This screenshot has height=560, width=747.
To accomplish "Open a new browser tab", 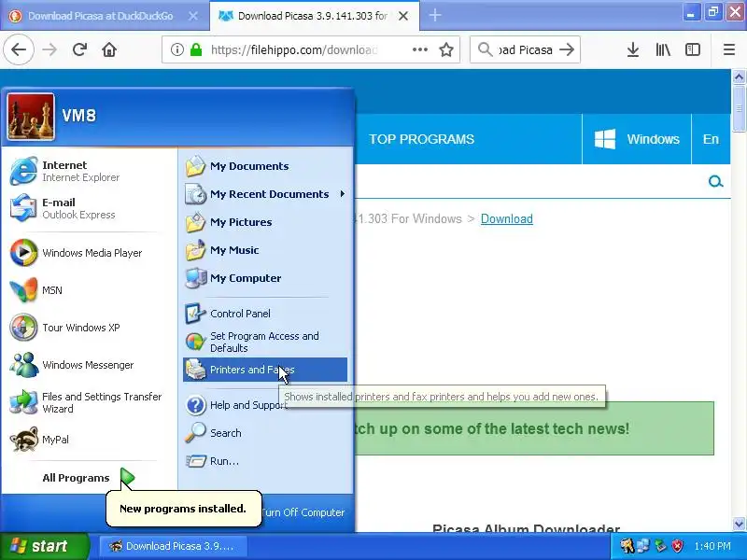I will 434,15.
